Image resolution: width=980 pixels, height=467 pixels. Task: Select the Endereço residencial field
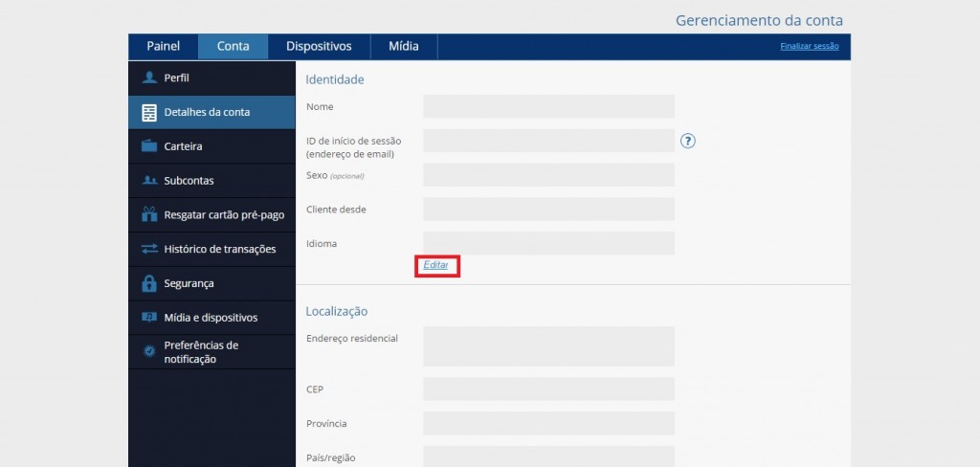(548, 345)
